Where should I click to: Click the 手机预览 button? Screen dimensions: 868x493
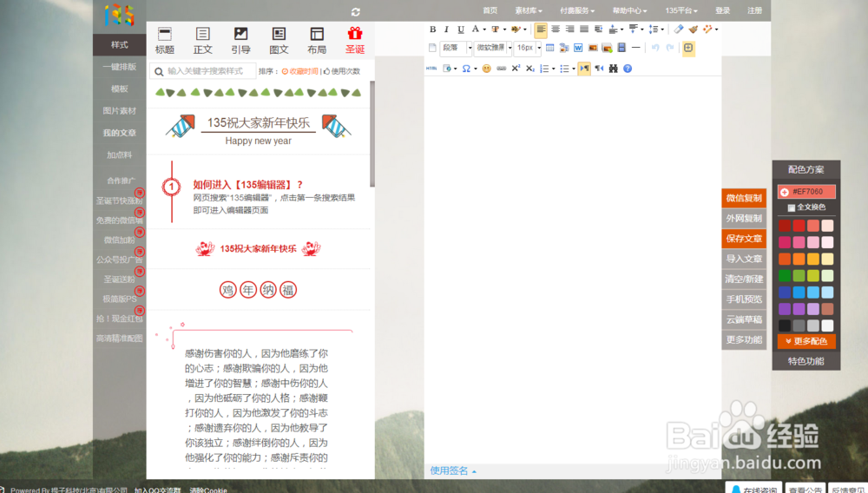[744, 299]
